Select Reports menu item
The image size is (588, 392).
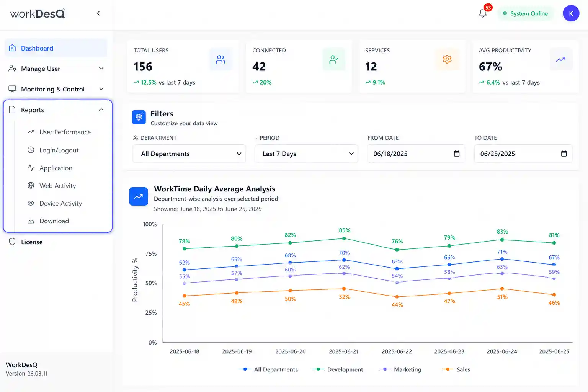[x=56, y=109]
